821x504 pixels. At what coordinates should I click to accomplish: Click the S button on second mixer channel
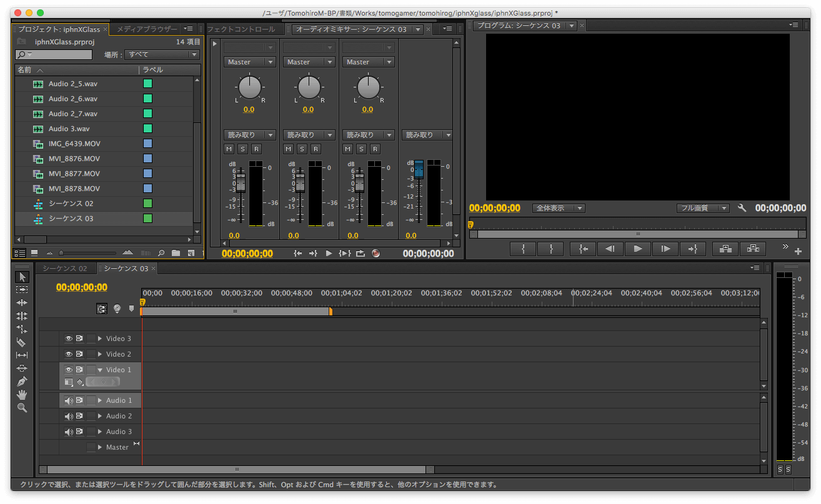click(302, 149)
